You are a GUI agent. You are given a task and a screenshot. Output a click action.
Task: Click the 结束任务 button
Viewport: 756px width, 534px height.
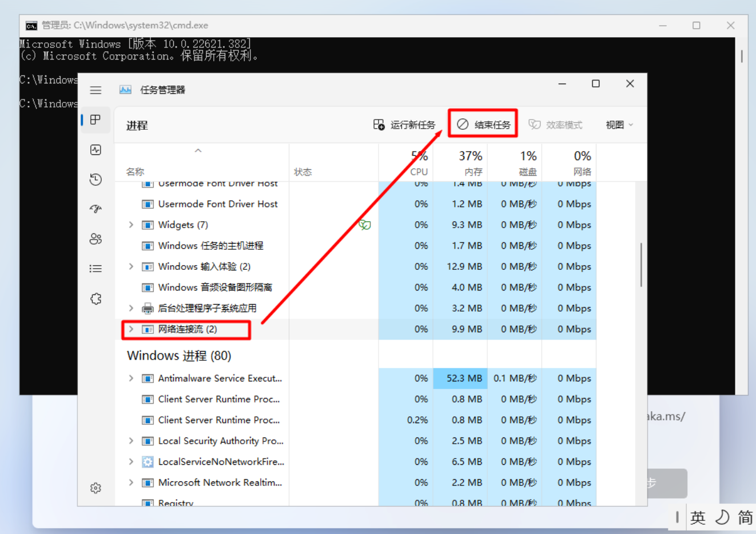point(483,125)
